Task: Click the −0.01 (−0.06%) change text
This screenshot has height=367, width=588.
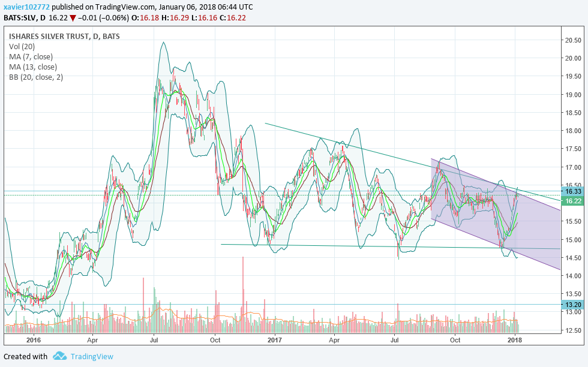Action: click(104, 17)
